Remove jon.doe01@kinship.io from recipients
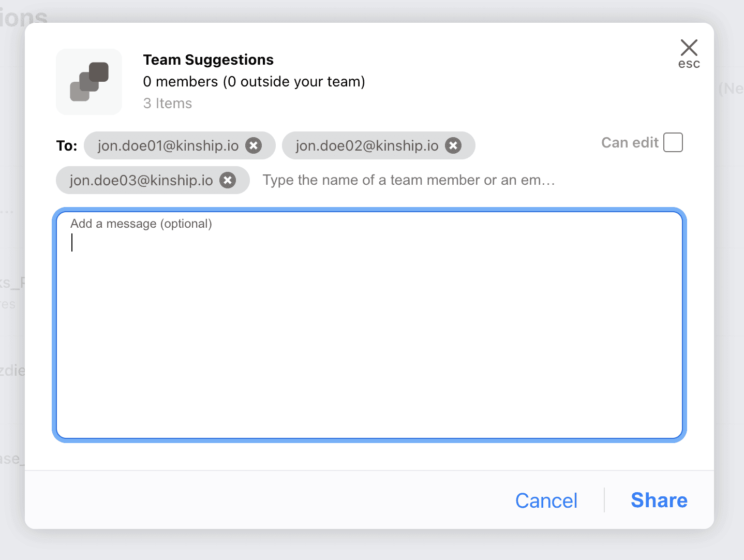The height and width of the screenshot is (560, 744). [254, 146]
